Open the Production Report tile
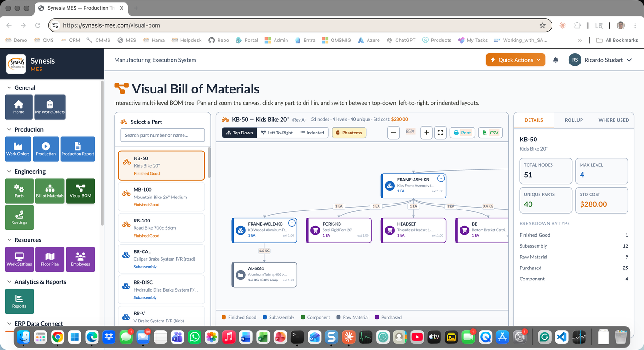 click(x=78, y=149)
